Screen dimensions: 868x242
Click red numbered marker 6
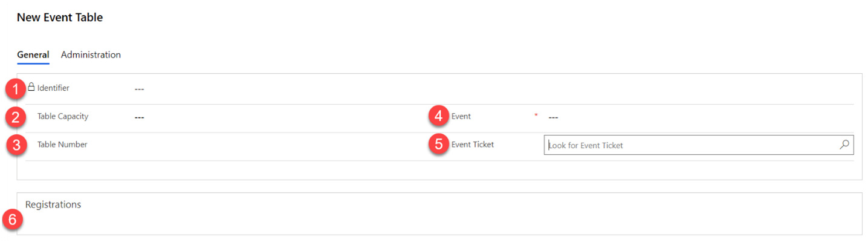[x=13, y=220]
